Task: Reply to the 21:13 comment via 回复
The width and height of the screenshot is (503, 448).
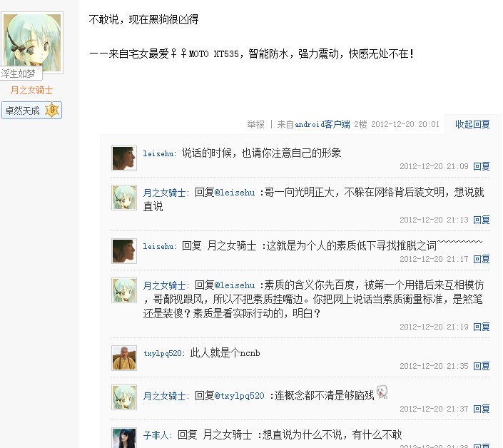Action: coord(481,220)
